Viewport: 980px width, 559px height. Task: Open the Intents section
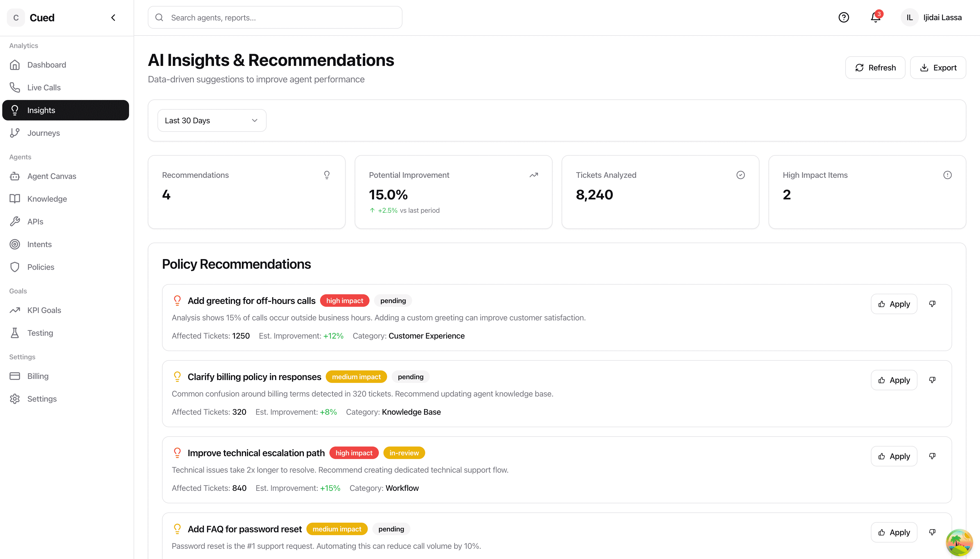40,244
